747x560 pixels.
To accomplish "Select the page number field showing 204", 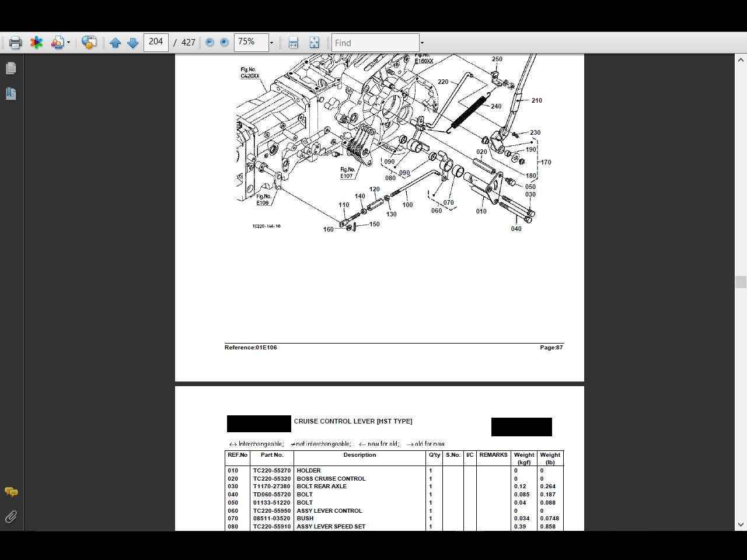I will click(156, 41).
